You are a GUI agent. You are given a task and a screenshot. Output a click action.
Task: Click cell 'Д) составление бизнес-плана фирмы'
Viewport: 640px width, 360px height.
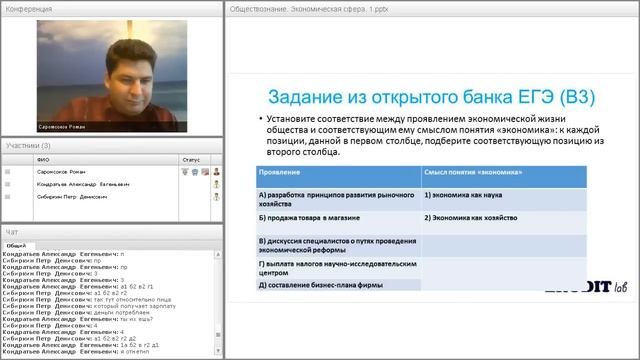pos(338,285)
